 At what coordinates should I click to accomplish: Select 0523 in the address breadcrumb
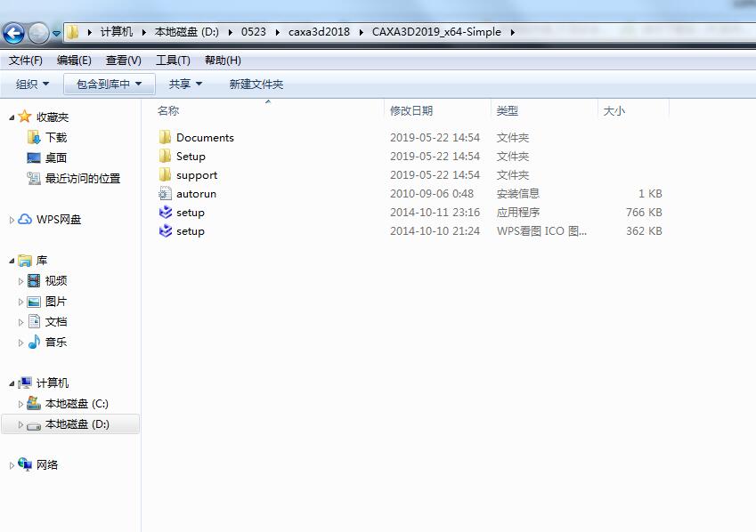click(254, 32)
